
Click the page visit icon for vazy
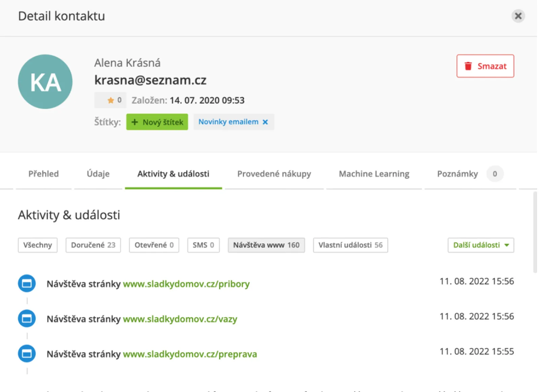coord(27,319)
